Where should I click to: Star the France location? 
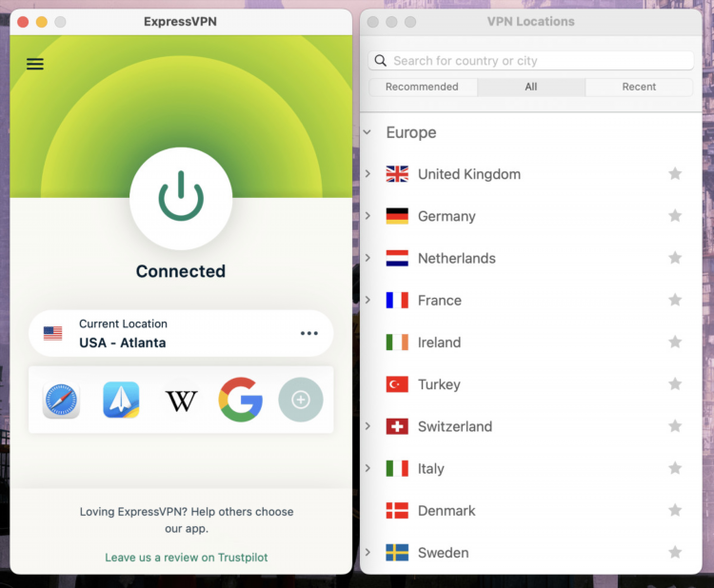pyautogui.click(x=675, y=300)
